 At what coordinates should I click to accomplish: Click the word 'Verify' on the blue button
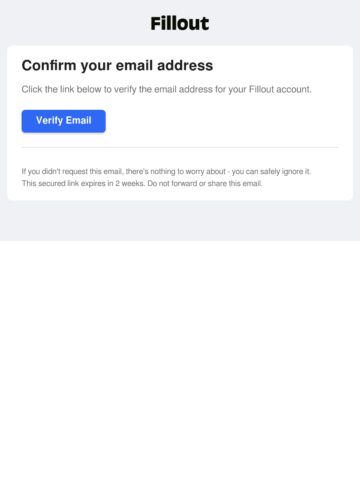click(x=49, y=120)
